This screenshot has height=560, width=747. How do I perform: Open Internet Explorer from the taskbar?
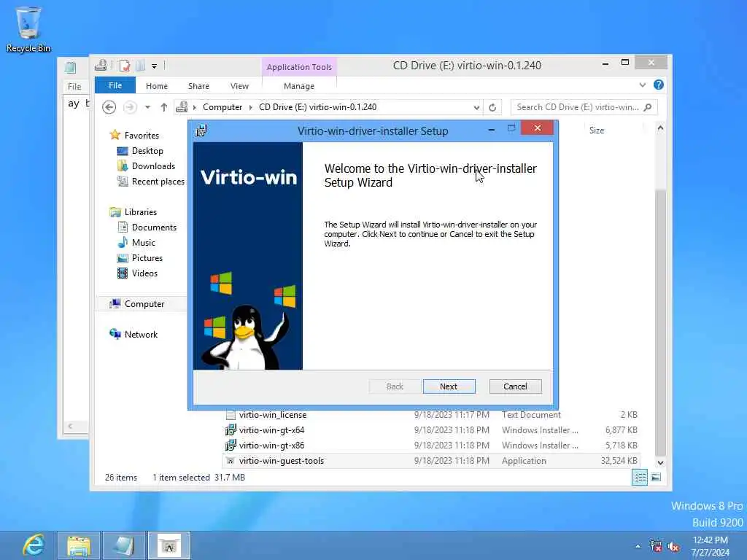pos(34,545)
